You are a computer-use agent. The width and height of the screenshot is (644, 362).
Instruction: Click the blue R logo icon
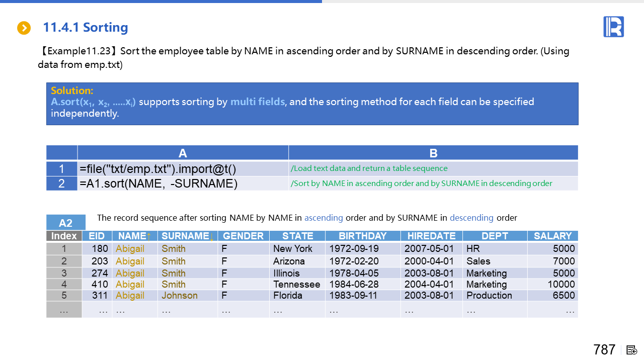pyautogui.click(x=613, y=27)
